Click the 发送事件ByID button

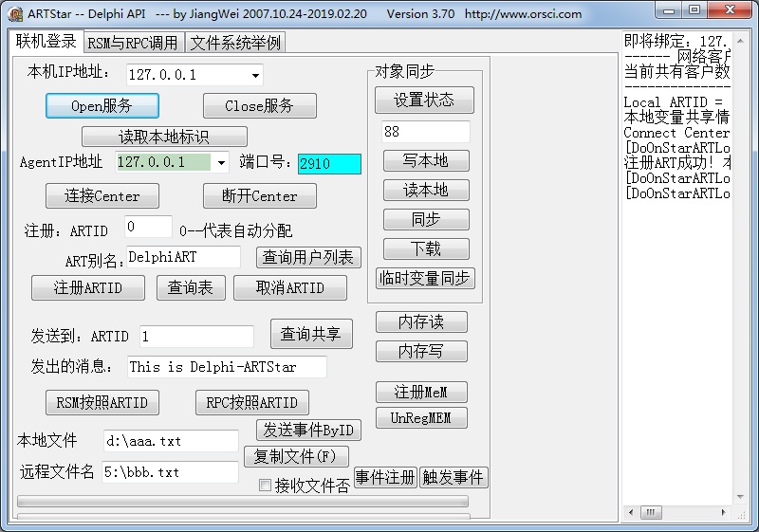tap(308, 430)
